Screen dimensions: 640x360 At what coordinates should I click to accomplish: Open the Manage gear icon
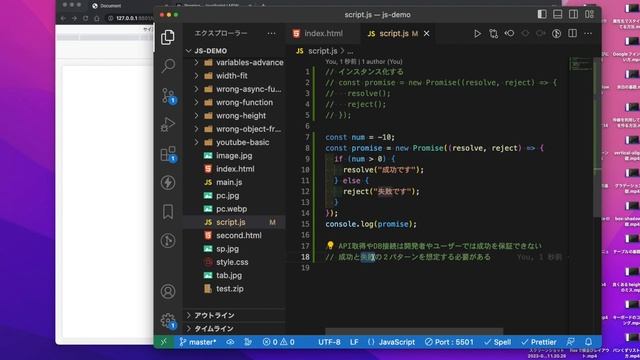[x=168, y=320]
